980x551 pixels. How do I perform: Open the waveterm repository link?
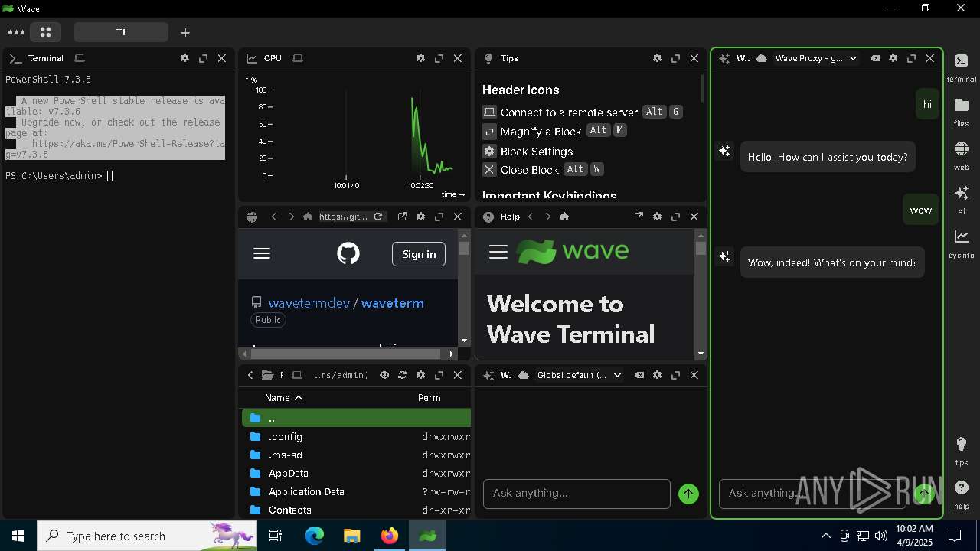[x=393, y=303]
